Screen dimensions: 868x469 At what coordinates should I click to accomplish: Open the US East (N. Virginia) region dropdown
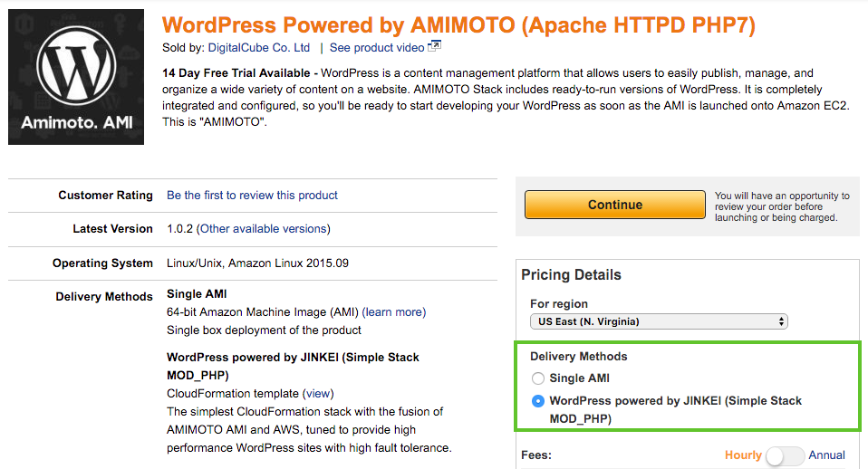coord(659,321)
